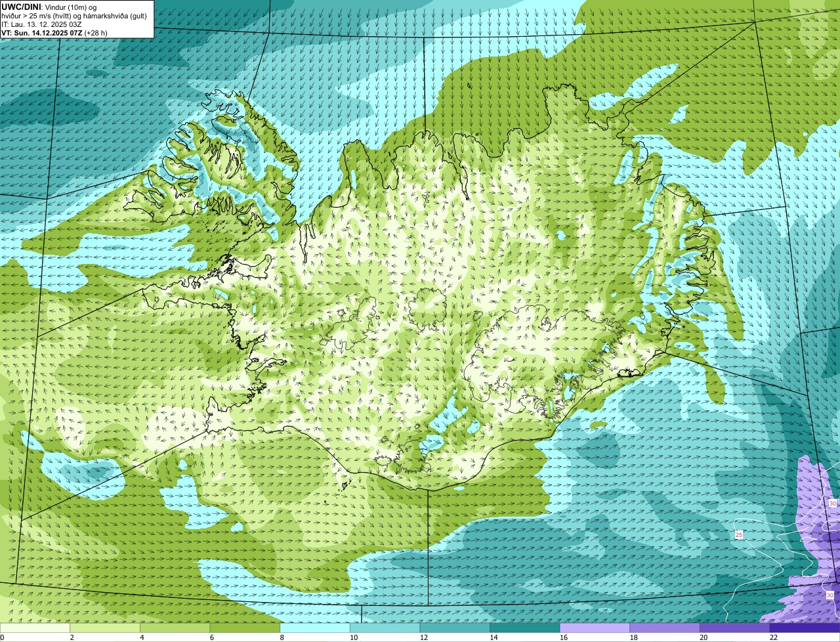Viewport: 840px width, 642px height.
Task: Click the legend tick value '22'
Action: [774, 637]
